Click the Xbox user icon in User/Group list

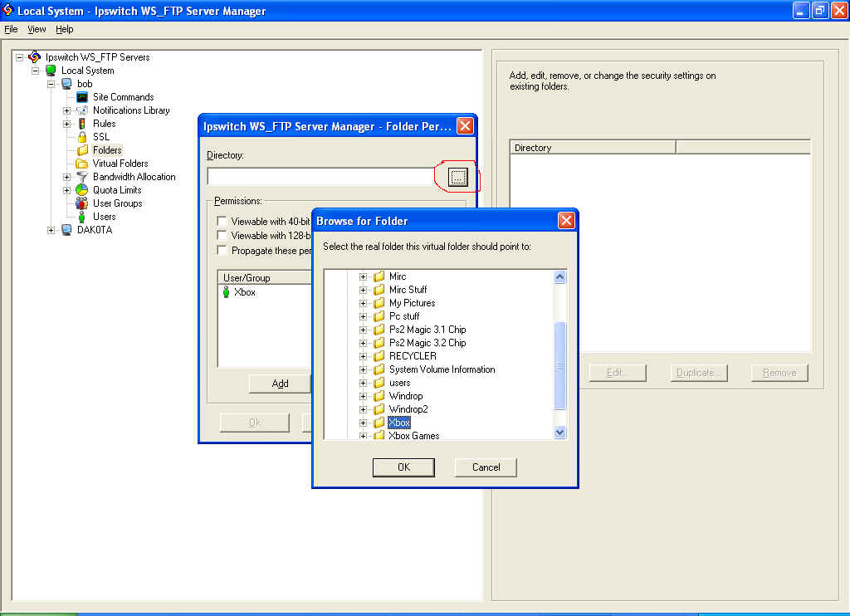coord(226,292)
